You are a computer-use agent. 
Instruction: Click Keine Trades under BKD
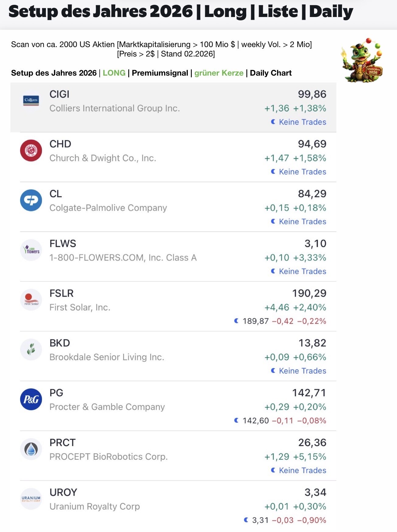coord(302,371)
